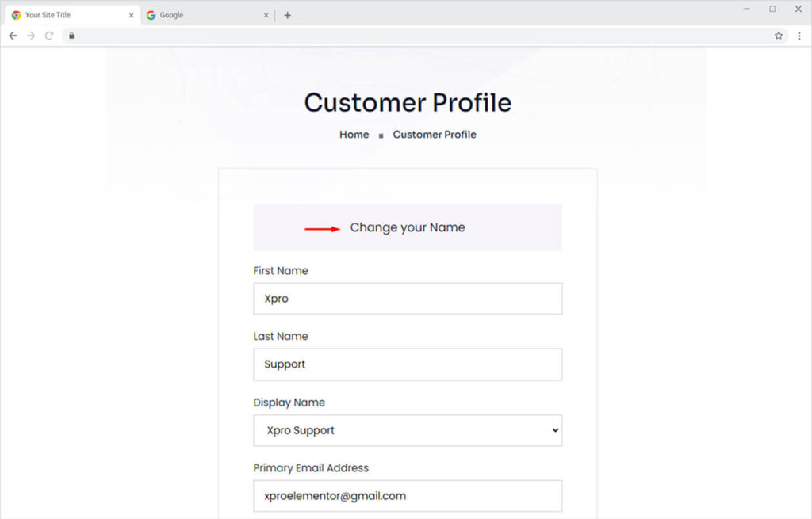
Task: Click the Home breadcrumb link
Action: [x=354, y=135]
